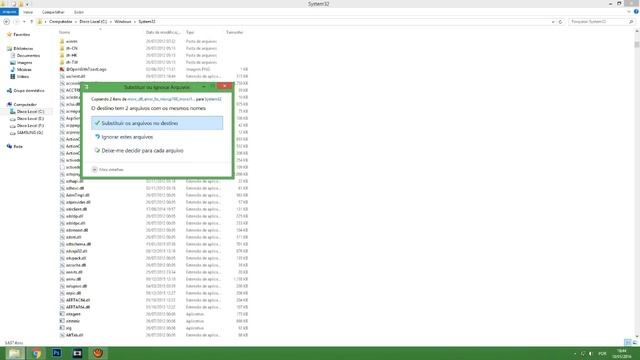This screenshot has width=640, height=360.
Task: Expand the ribbon with the chevron
Action: tap(629, 12)
